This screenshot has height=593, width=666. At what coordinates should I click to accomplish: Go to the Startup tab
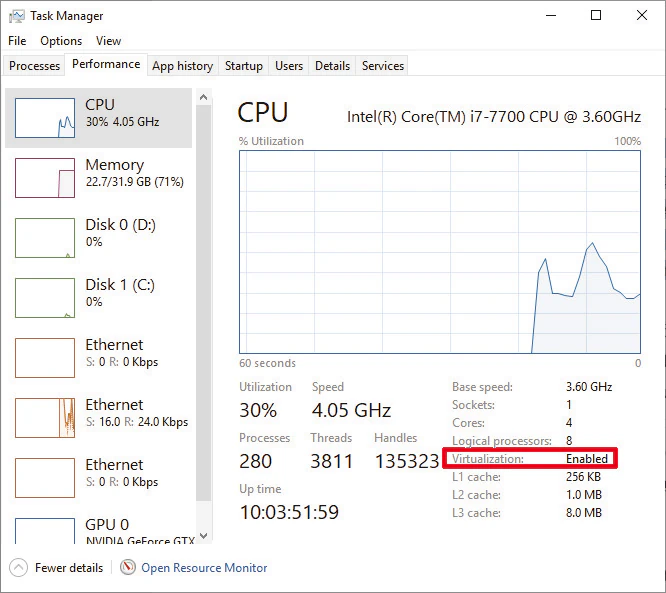(x=243, y=66)
